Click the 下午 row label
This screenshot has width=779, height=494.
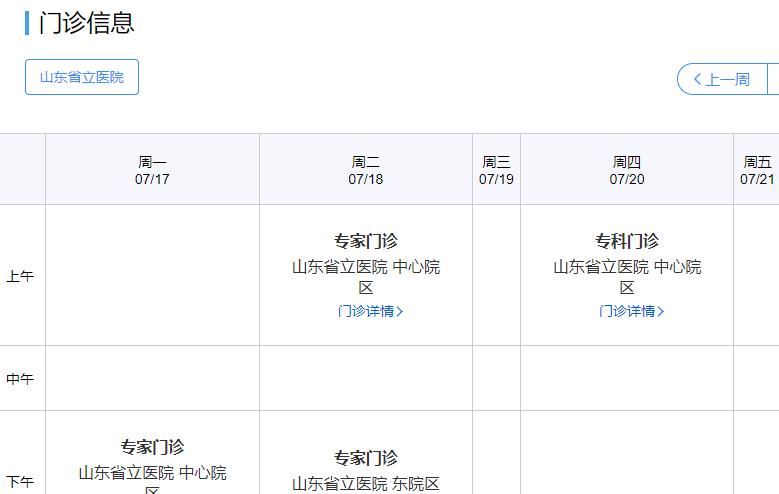click(21, 482)
